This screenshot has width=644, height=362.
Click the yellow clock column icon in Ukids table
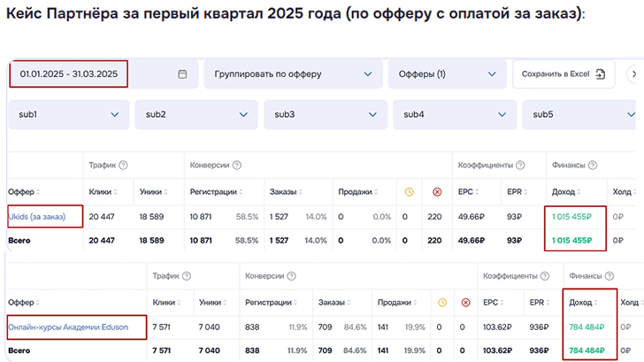pos(409,192)
